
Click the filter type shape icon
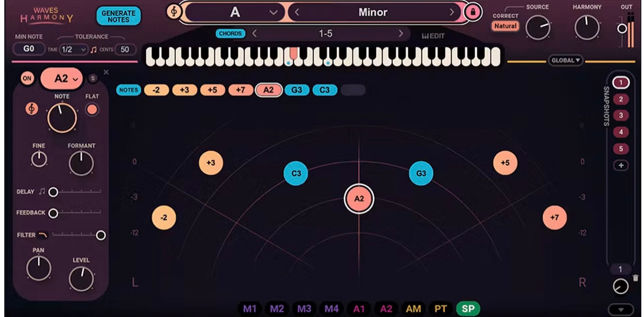(x=42, y=235)
